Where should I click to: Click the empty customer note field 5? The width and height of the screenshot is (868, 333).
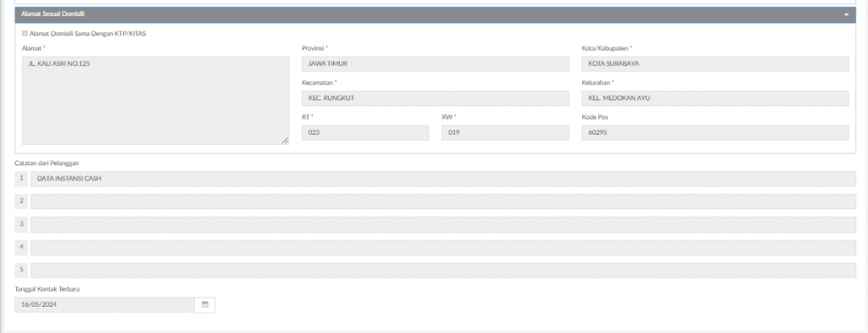(443, 270)
